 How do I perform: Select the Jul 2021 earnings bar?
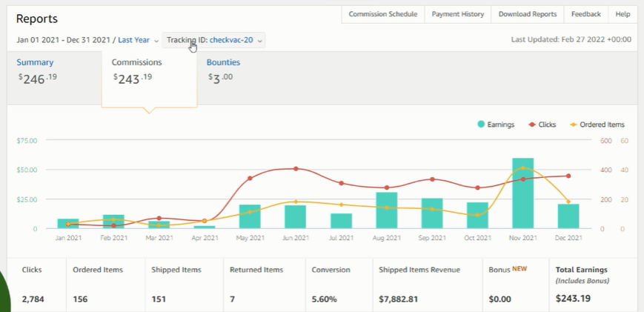point(342,221)
